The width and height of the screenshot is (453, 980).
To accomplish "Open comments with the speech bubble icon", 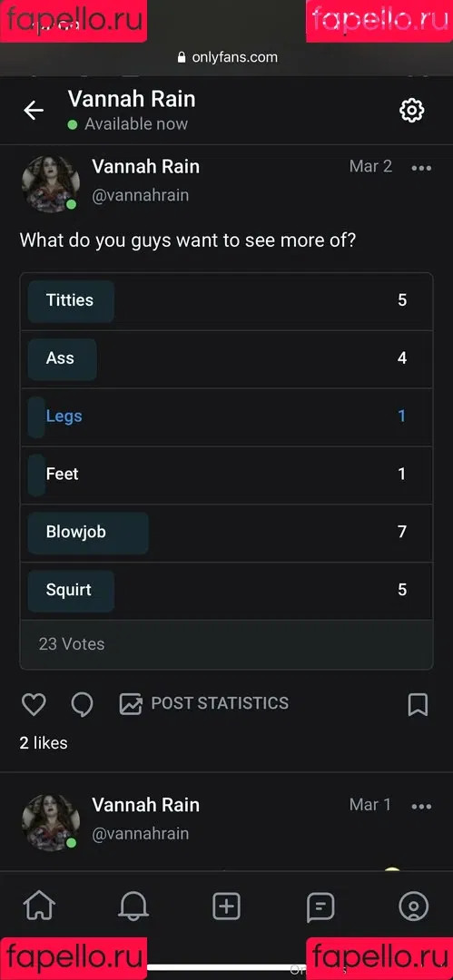I will [82, 704].
